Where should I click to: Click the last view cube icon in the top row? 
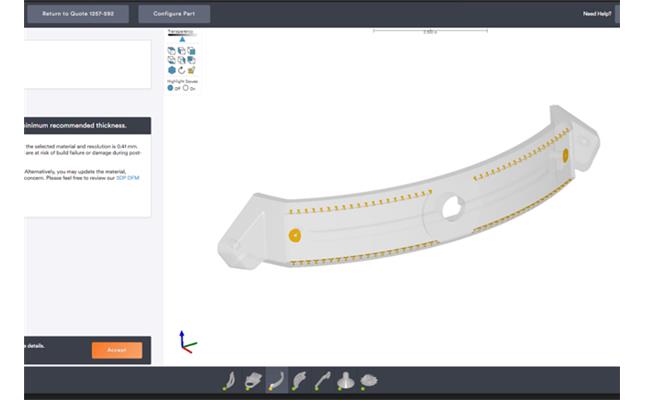coord(191,50)
